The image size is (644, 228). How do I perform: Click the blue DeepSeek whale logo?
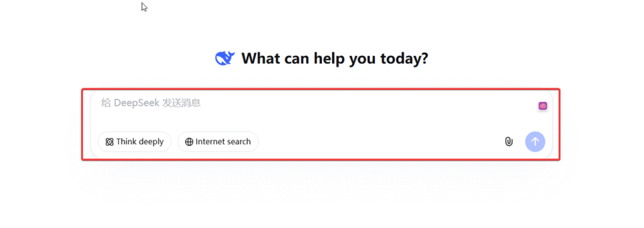(225, 59)
